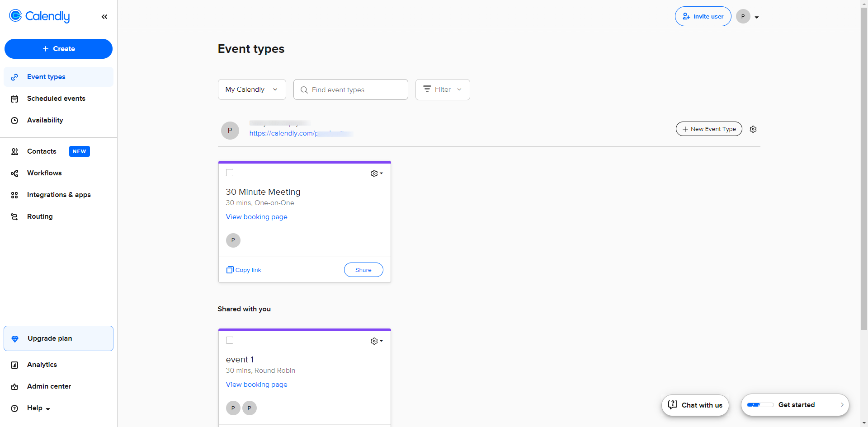Open the 30 Minute Meeting gear menu

pos(377,174)
